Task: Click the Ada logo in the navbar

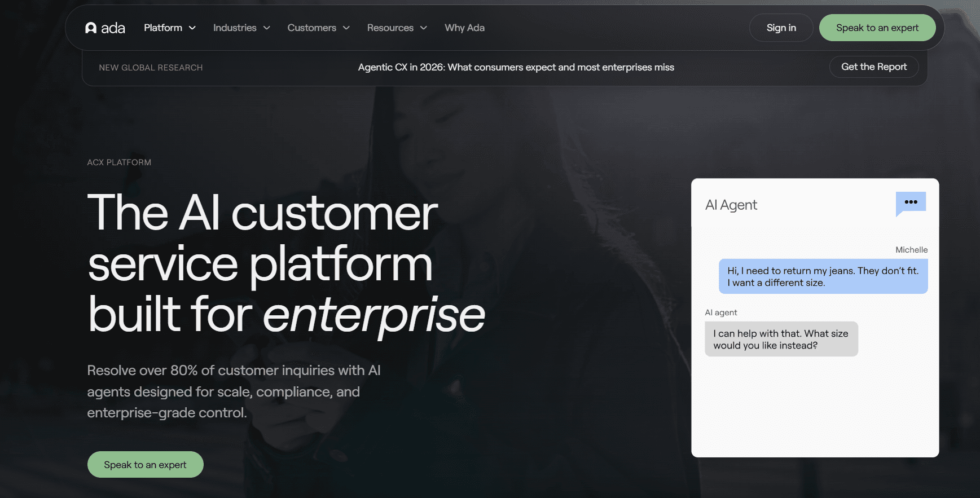Action: coord(105,28)
